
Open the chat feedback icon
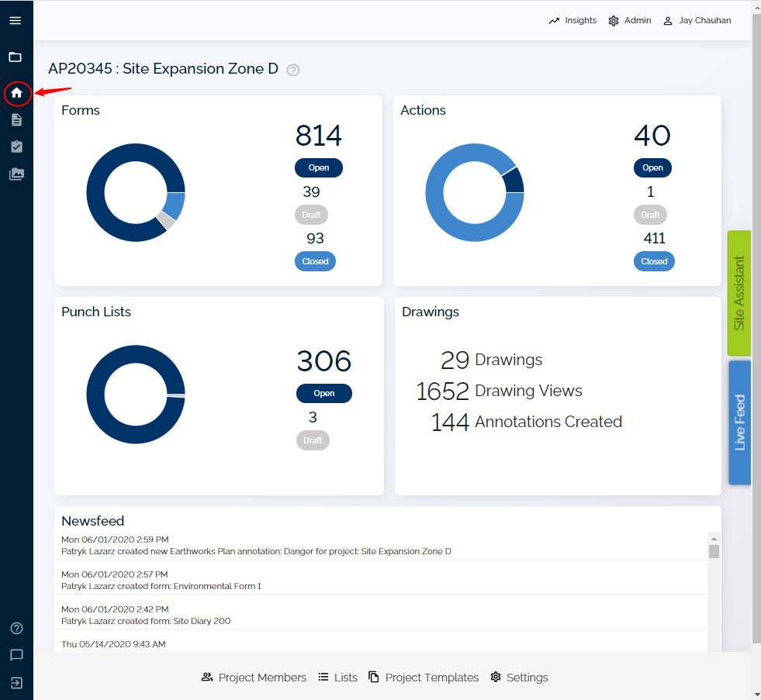click(16, 655)
